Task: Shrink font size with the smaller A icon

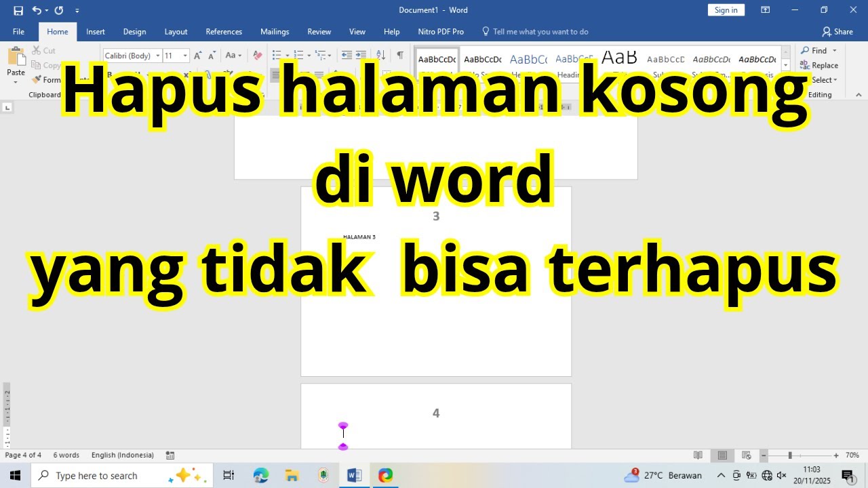Action: pos(212,56)
